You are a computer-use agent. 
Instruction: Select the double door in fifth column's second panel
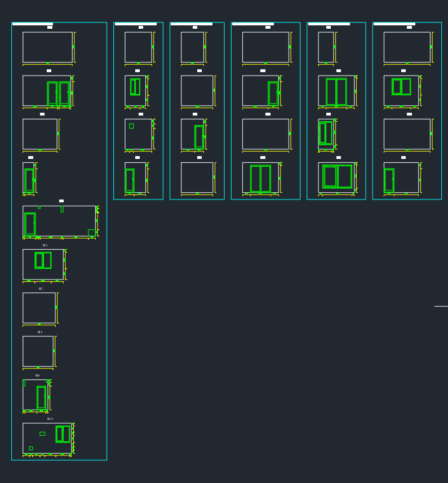point(336,92)
